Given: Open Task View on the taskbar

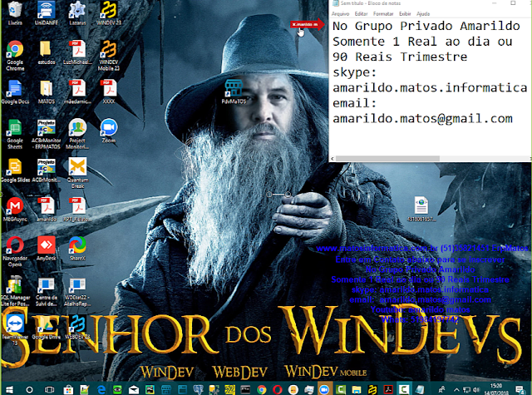Looking at the screenshot, I should (49, 389).
